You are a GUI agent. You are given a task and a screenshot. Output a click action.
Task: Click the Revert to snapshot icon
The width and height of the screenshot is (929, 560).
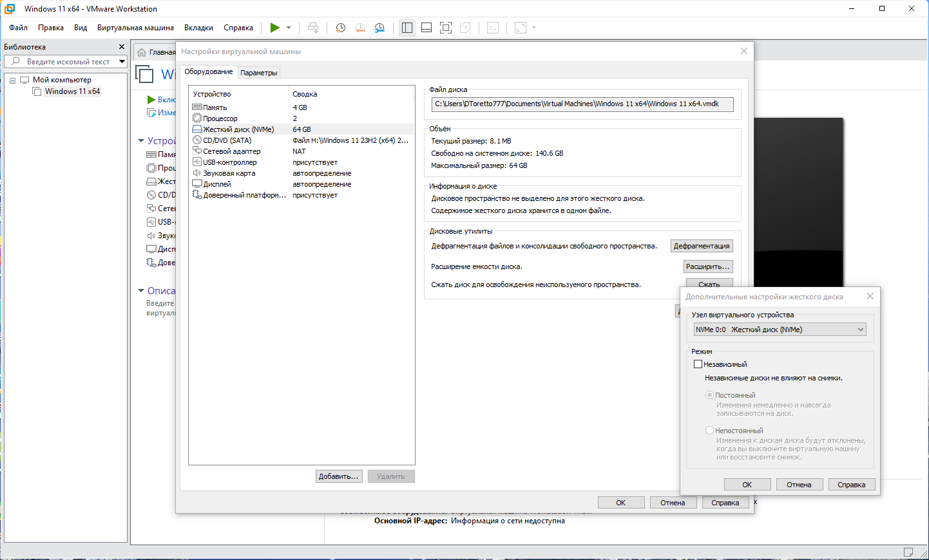pyautogui.click(x=360, y=28)
